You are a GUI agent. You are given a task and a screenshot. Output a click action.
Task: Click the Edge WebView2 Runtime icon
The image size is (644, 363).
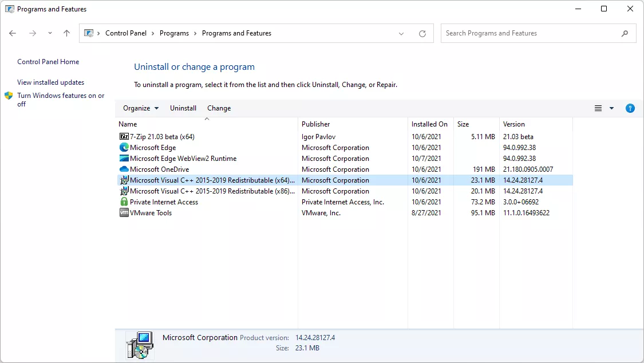(x=124, y=158)
